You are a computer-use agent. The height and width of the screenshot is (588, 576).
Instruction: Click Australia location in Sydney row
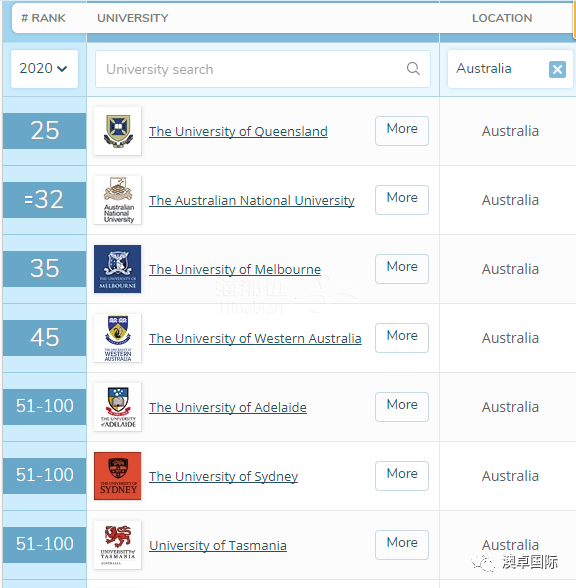tap(510, 476)
